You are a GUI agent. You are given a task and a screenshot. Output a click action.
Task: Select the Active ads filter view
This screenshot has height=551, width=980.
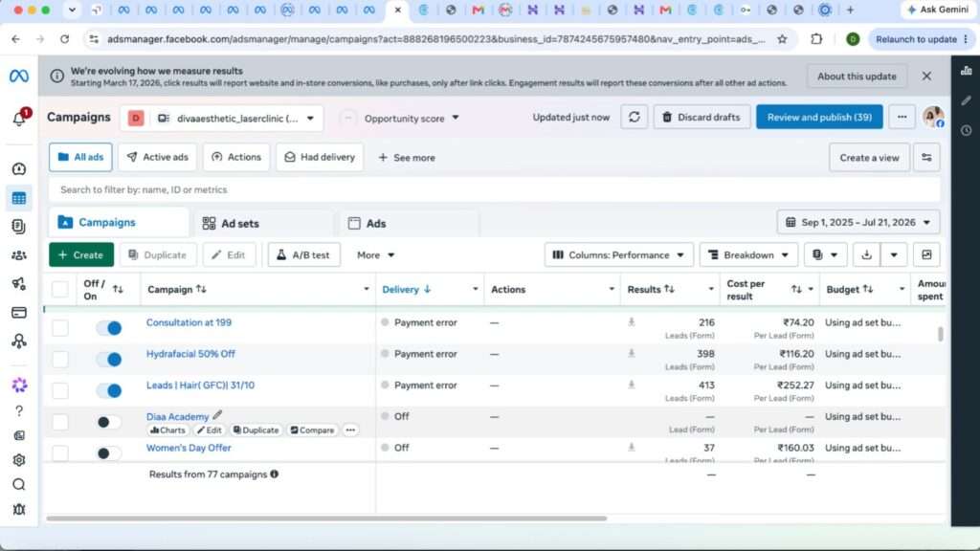(158, 158)
